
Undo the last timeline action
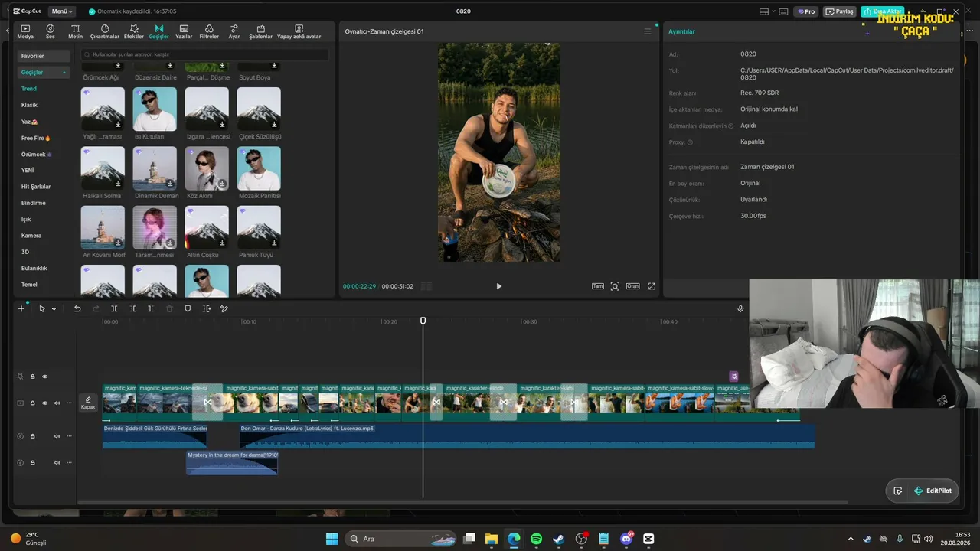(77, 308)
